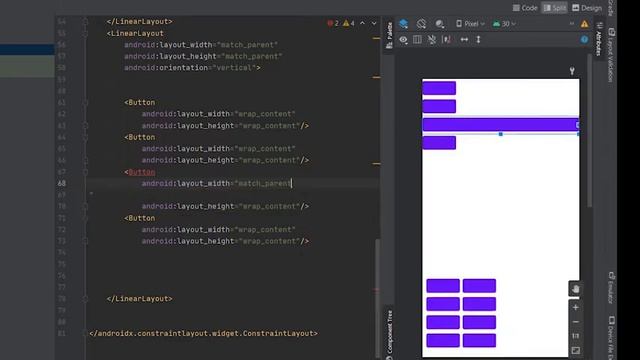The height and width of the screenshot is (360, 640).
Task: Toggle the clear constraints icon
Action: [432, 40]
